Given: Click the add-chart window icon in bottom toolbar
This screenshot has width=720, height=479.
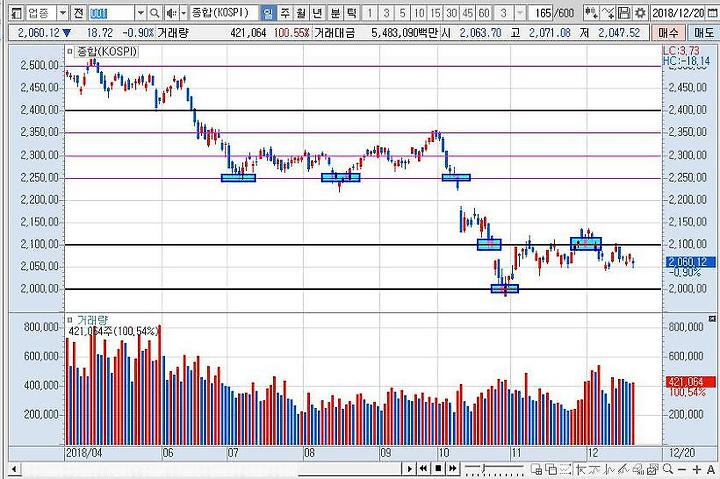Looking at the screenshot, I should [536, 469].
